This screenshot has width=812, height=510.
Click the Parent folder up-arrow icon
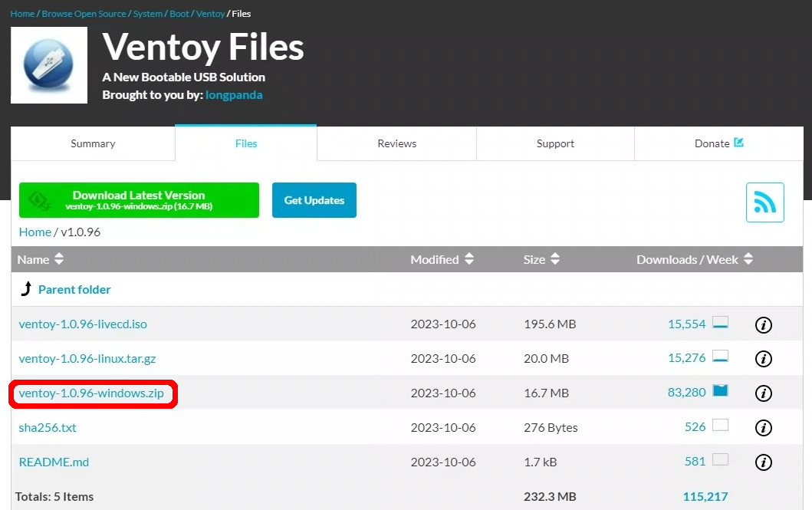pos(25,288)
